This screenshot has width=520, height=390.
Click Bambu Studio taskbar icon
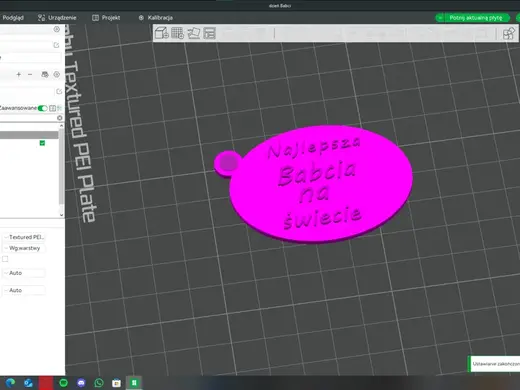pyautogui.click(x=134, y=383)
